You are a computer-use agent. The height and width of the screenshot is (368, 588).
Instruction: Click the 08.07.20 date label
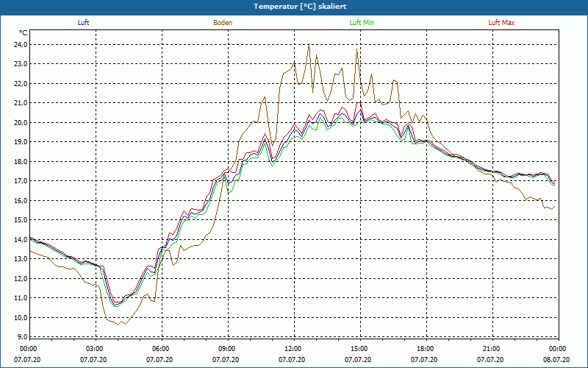click(x=556, y=360)
